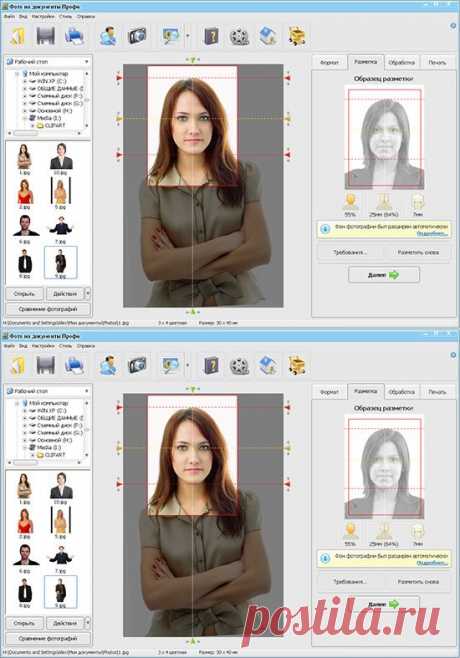The image size is (460, 658).
Task: Click the Требования... button in top window
Action: [350, 253]
